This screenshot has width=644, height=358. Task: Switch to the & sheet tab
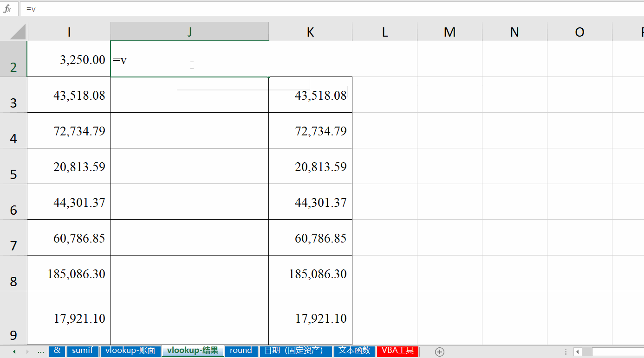pos(57,351)
